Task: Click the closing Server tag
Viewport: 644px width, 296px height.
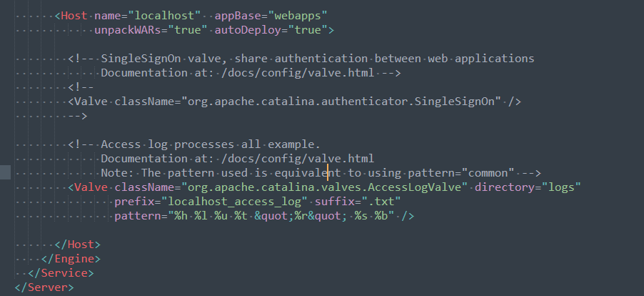Action: 44,287
